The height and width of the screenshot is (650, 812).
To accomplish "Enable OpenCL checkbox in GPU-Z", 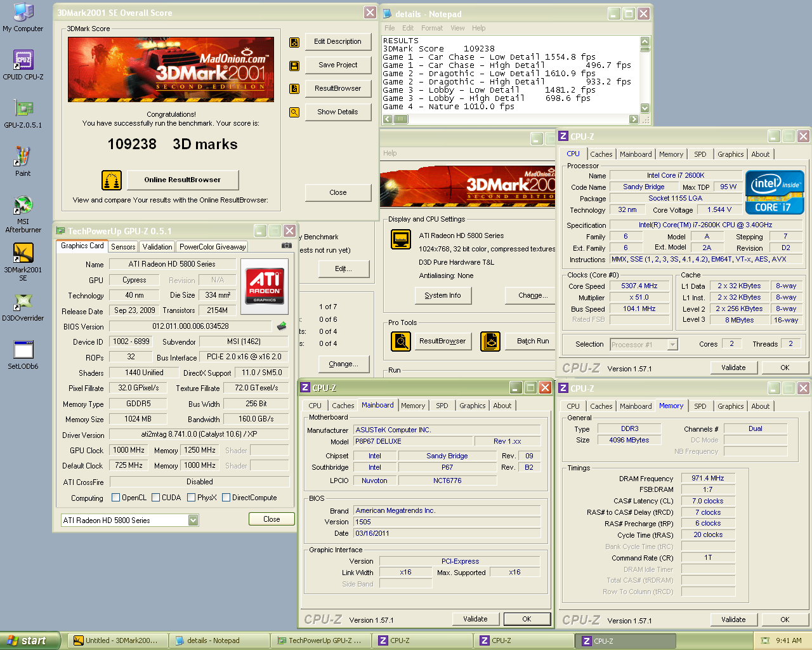I will 115,498.
